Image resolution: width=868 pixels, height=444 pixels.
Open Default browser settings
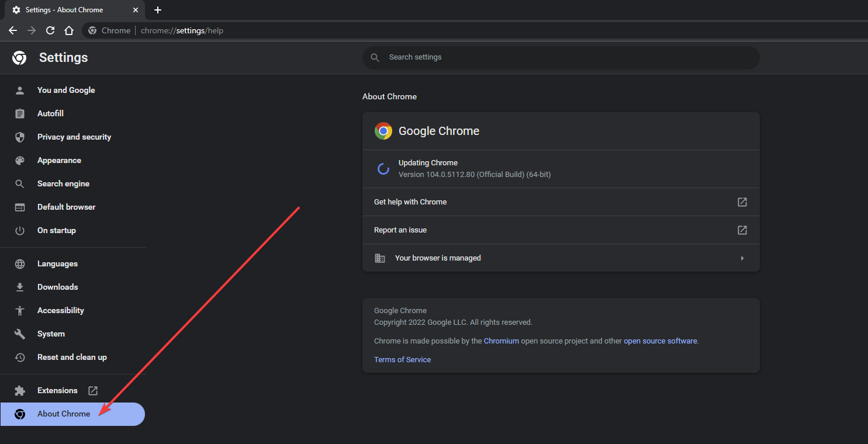tap(66, 207)
